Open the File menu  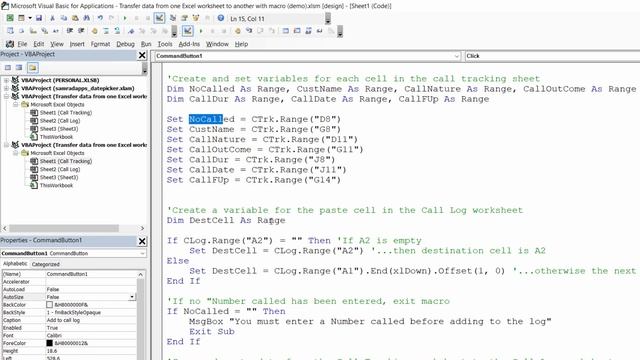[x=22, y=44]
